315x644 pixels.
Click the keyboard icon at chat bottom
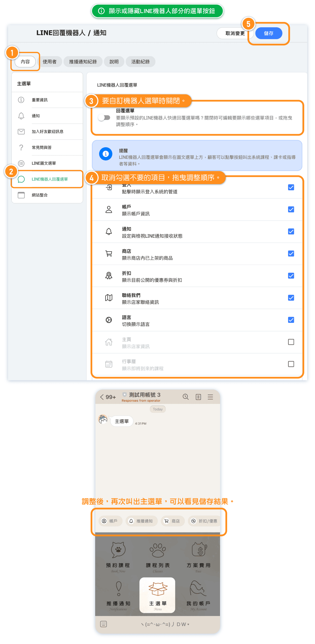[x=103, y=624]
